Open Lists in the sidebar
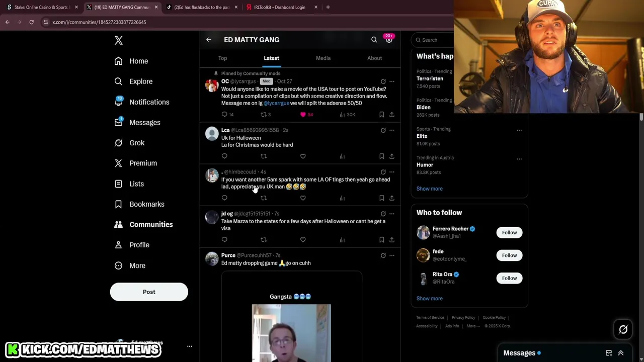644x362 pixels. [129, 184]
